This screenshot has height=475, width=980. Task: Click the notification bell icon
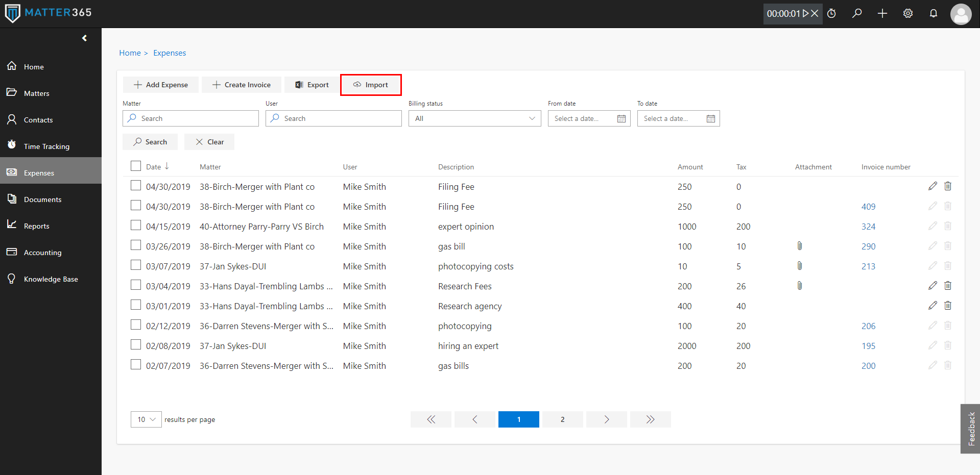(933, 14)
